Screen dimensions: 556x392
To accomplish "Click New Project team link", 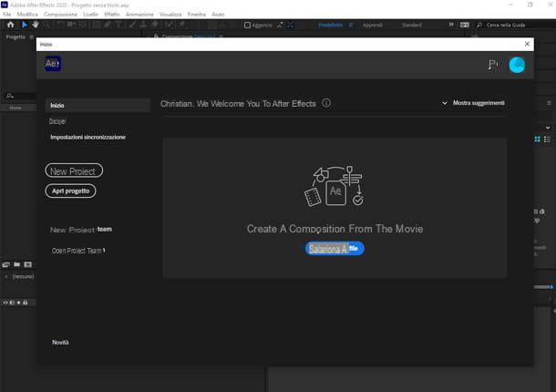I will tap(81, 230).
